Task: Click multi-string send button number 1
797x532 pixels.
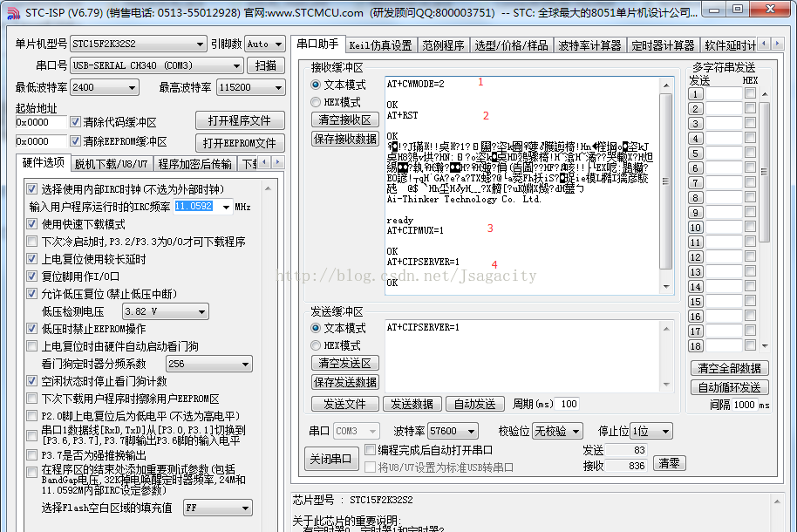Action: (x=695, y=94)
